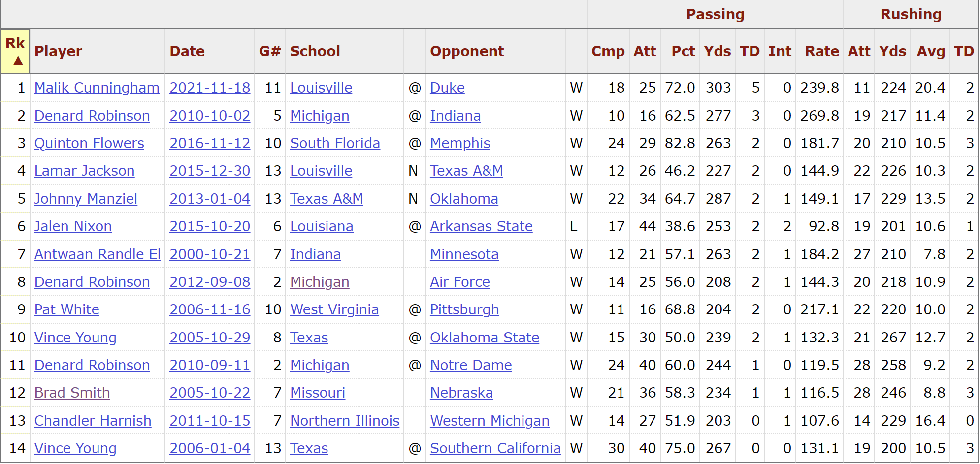Screen dimensions: 980x464
Task: Open Texas A&M opponent link in row 4
Action: [466, 171]
